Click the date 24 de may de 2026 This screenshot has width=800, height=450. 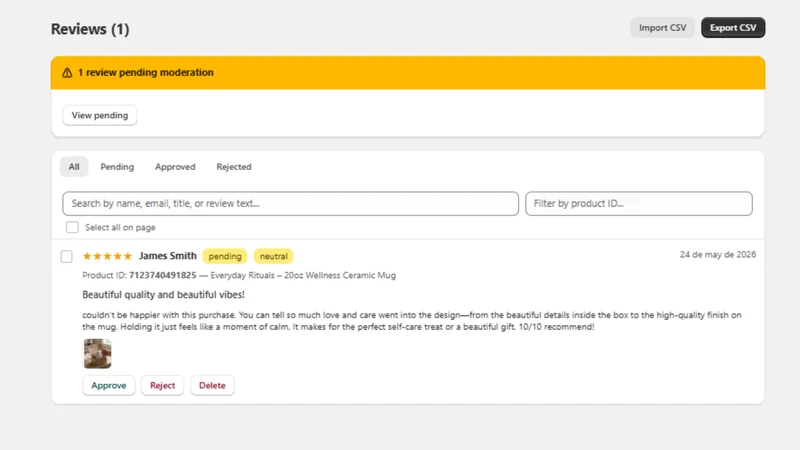tap(718, 255)
